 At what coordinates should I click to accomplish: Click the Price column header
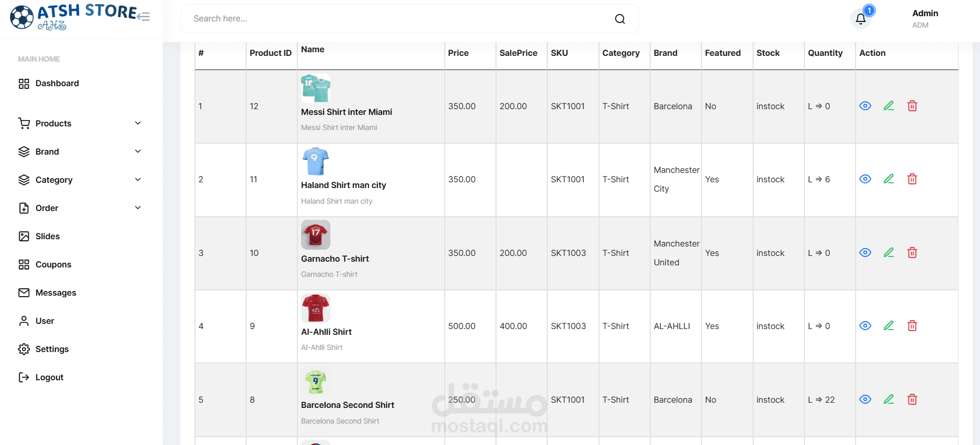[458, 53]
